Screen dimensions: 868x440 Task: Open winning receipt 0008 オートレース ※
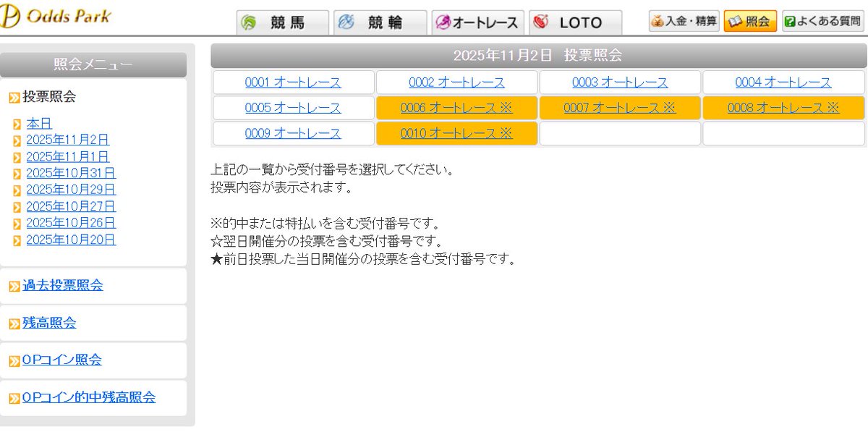point(783,108)
